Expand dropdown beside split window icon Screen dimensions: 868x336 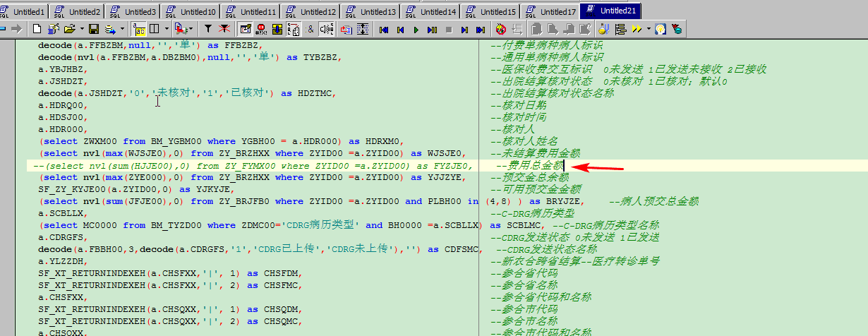[167, 29]
